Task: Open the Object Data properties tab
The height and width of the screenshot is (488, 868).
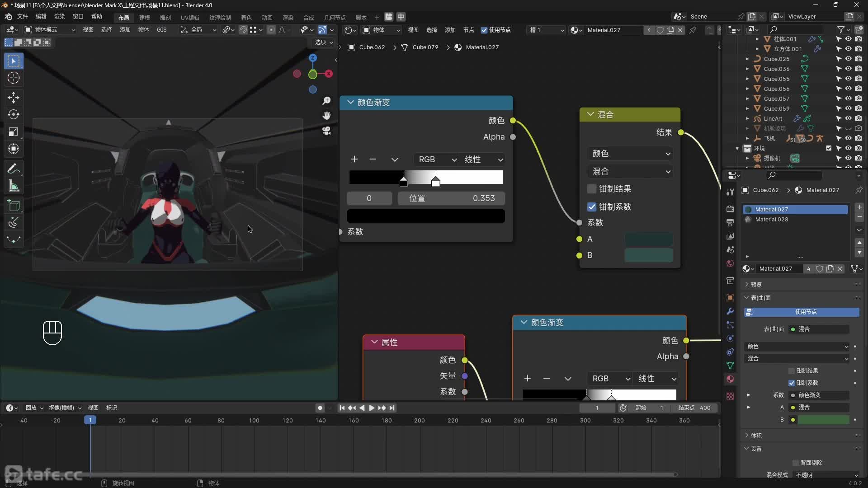Action: click(x=730, y=366)
